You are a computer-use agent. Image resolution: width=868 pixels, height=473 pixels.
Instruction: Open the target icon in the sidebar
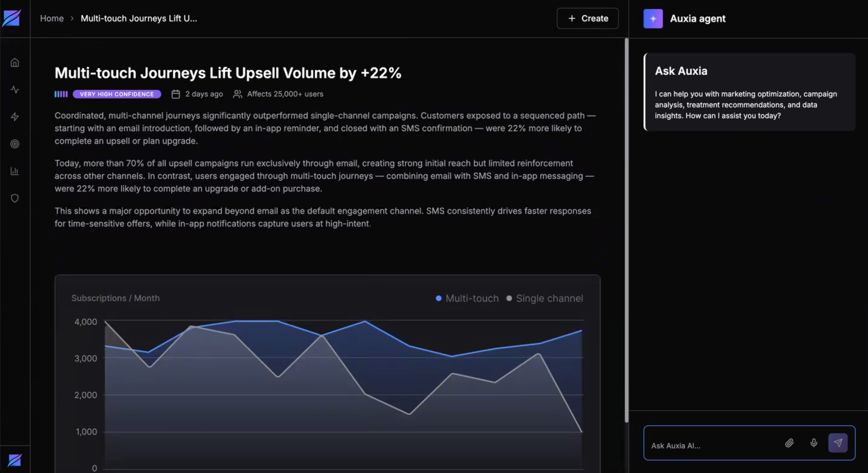tap(15, 144)
